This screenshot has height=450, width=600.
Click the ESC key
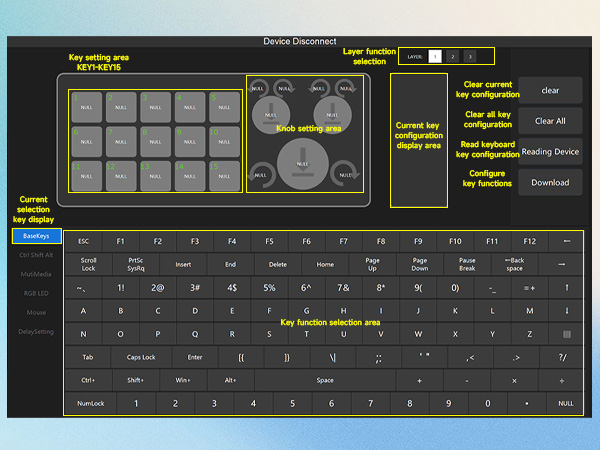pos(83,241)
